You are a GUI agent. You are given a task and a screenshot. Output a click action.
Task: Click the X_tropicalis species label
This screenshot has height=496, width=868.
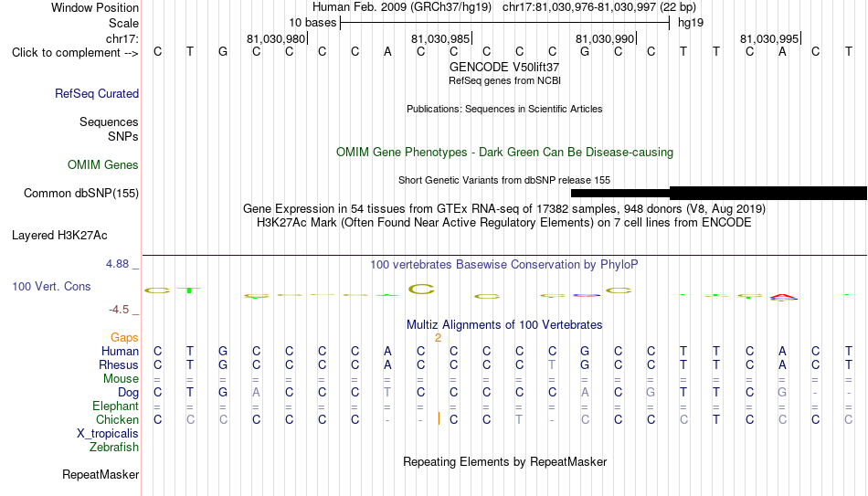coord(108,434)
